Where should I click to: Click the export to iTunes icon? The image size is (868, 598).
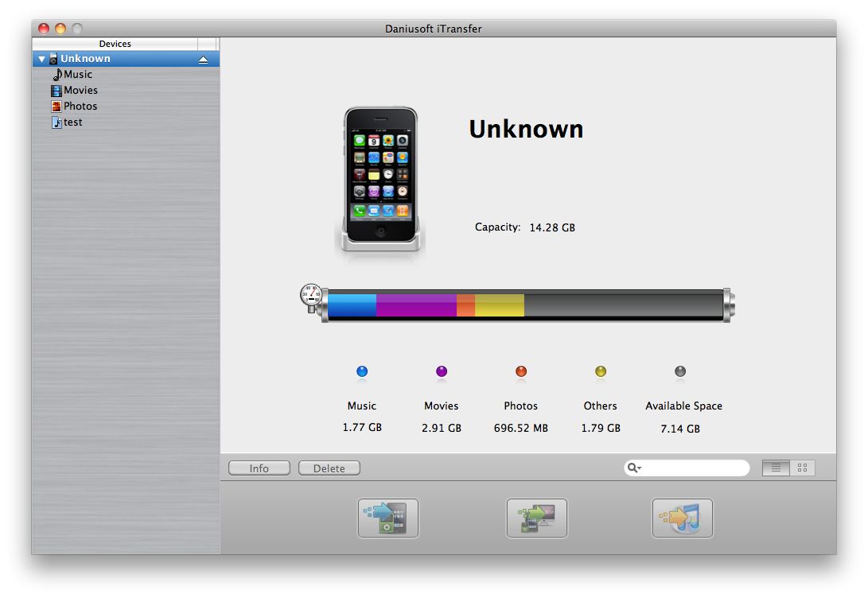tap(683, 518)
